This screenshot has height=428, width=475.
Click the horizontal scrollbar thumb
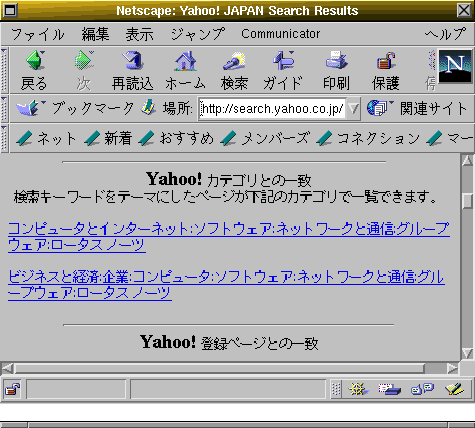pyautogui.click(x=219, y=368)
